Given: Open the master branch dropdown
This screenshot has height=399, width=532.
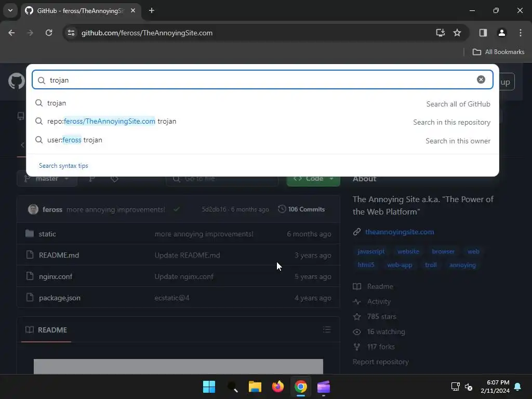Looking at the screenshot, I should [47, 179].
